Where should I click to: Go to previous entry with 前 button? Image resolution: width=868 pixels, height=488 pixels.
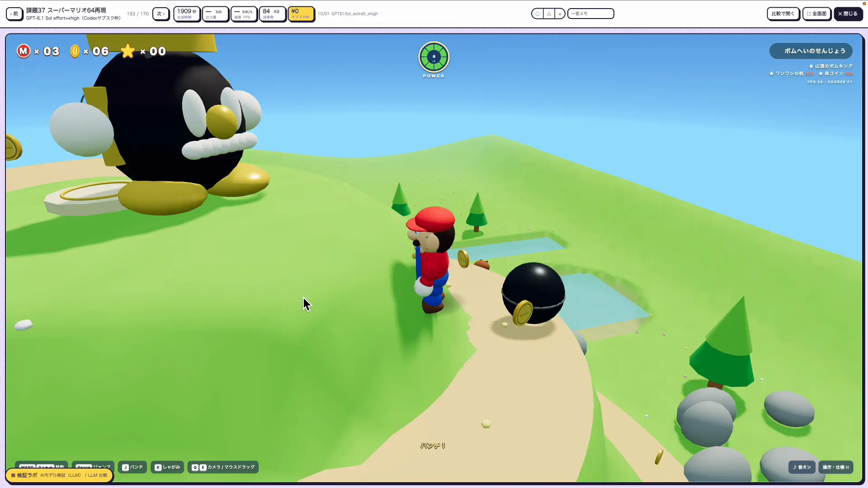pyautogui.click(x=15, y=14)
